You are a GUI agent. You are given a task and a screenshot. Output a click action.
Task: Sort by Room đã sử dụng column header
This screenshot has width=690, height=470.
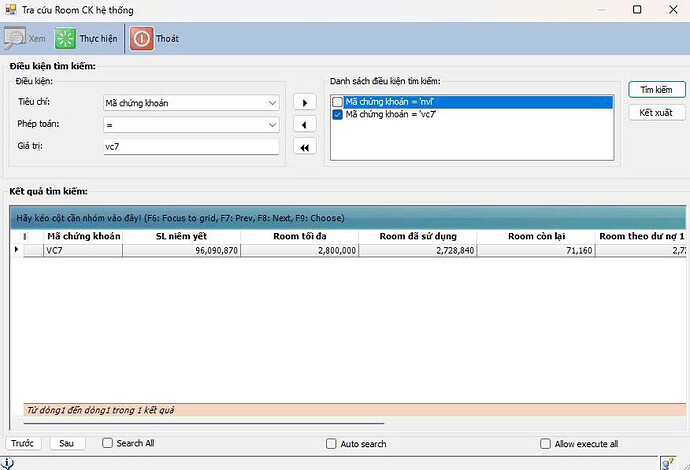(x=418, y=236)
